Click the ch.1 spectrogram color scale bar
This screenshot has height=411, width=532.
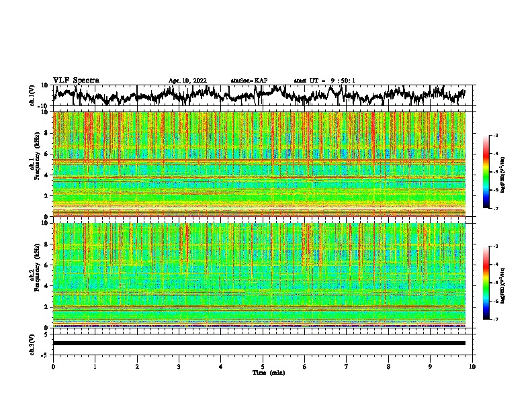486,172
